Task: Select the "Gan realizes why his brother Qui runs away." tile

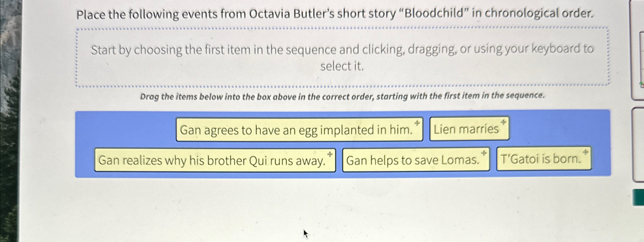Action: pyautogui.click(x=214, y=161)
